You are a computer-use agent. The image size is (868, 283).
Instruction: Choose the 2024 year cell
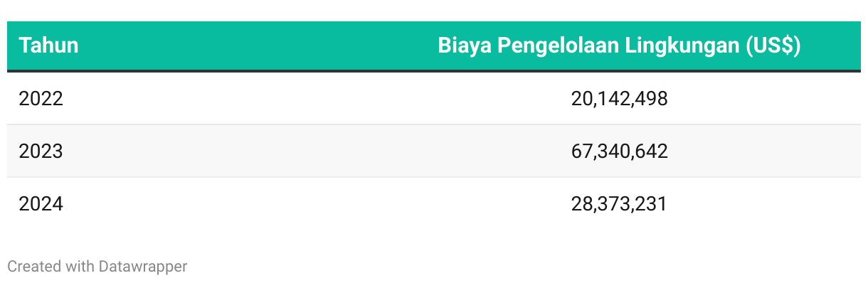pyautogui.click(x=41, y=204)
